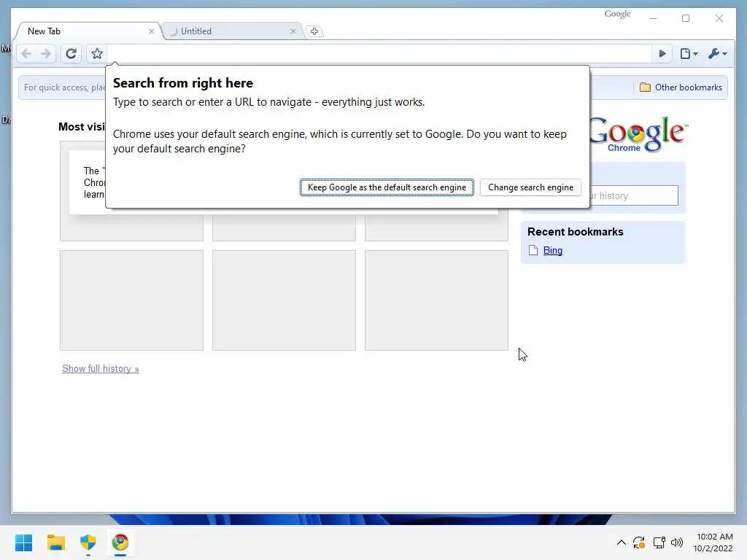Select the bottom-middle most visited thumbnail

pos(284,300)
